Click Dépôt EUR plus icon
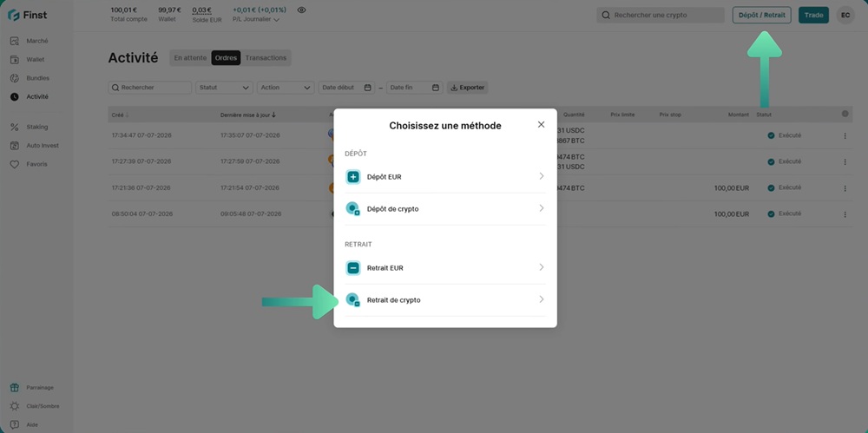This screenshot has height=433, width=868. coord(352,177)
